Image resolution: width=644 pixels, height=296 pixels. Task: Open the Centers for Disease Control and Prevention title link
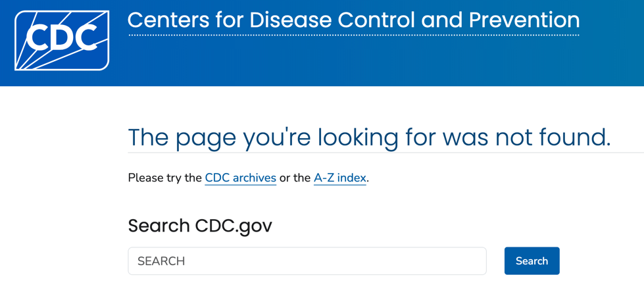point(353,20)
